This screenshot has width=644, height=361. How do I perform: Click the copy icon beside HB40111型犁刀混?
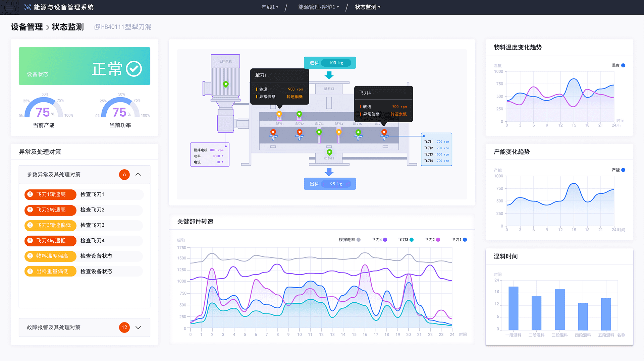click(97, 27)
